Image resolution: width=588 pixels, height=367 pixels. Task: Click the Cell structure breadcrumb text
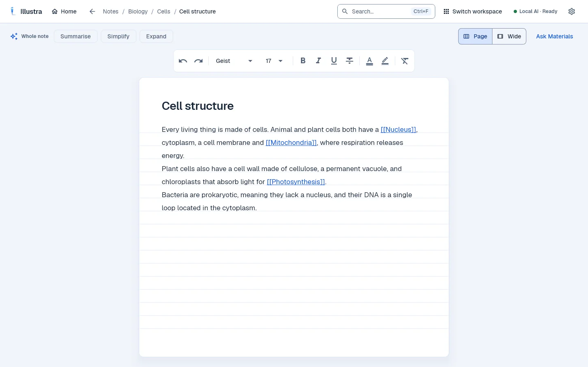point(197,11)
